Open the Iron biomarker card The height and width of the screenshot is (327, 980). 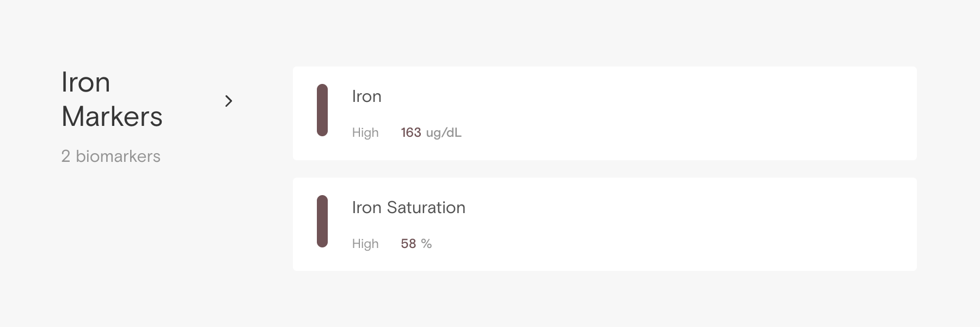pyautogui.click(x=604, y=113)
